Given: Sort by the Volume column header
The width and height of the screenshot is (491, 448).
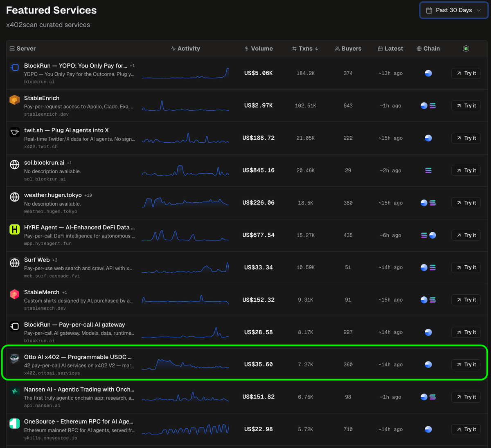Looking at the screenshot, I should click(x=259, y=49).
